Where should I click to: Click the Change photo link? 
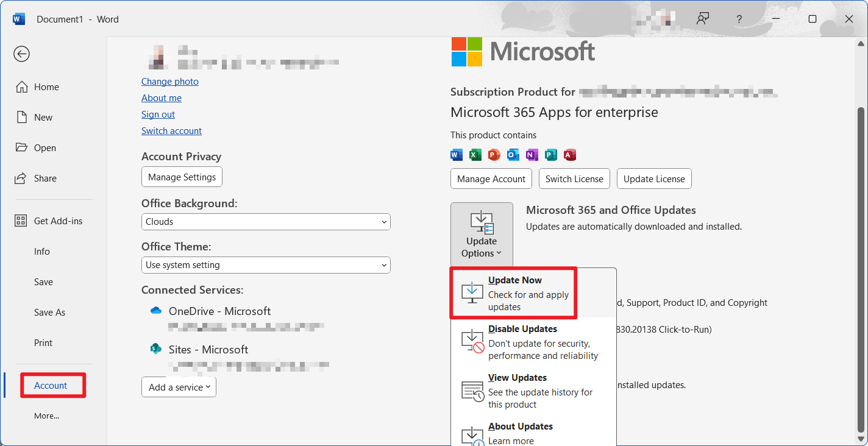pyautogui.click(x=170, y=82)
